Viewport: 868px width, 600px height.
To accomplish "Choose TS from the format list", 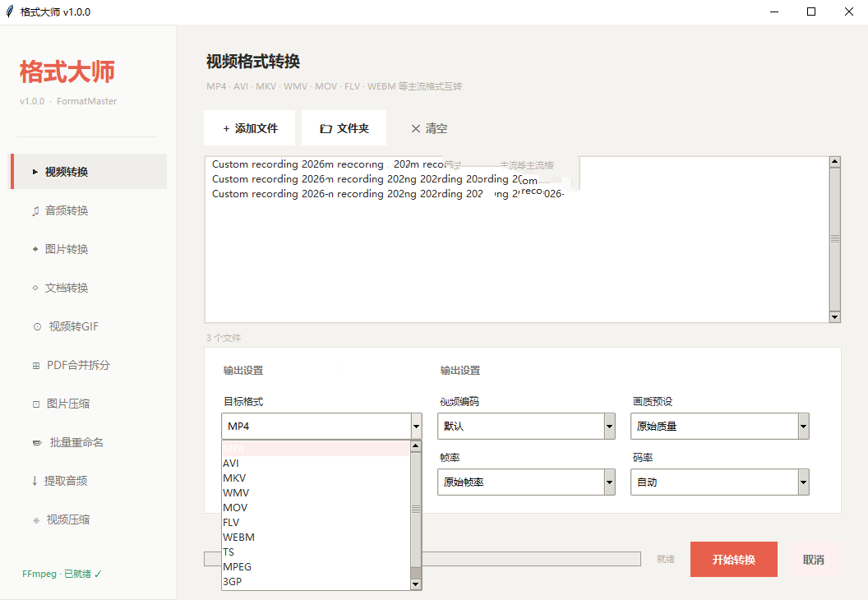I will pyautogui.click(x=316, y=552).
